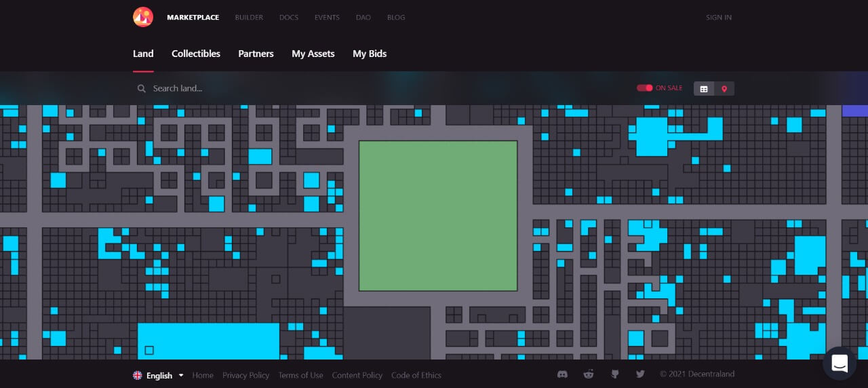Open the Privacy Policy link

tap(245, 375)
